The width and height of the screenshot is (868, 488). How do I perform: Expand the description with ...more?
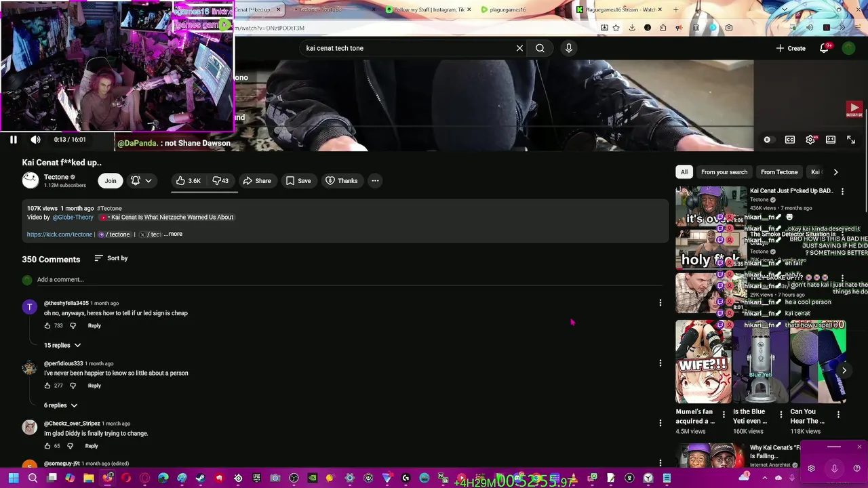[x=173, y=234]
